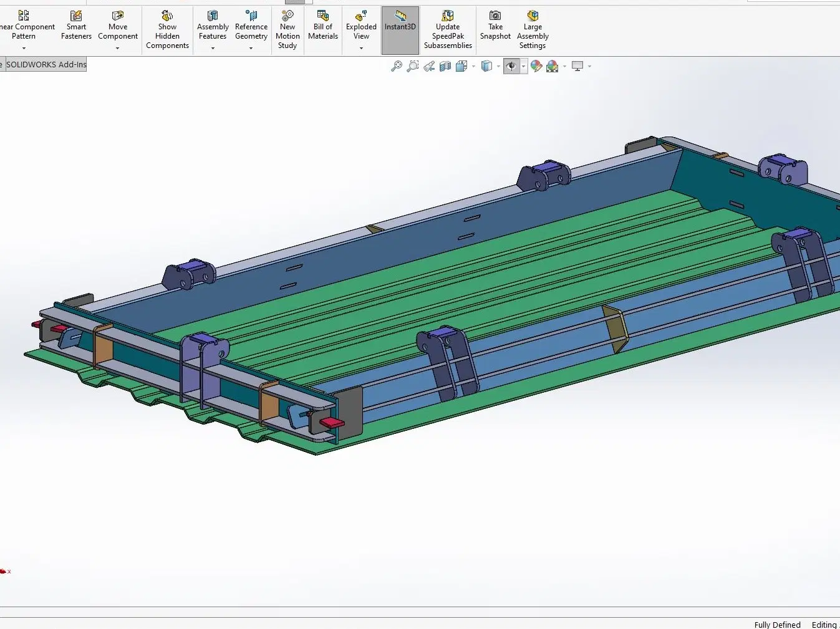The image size is (840, 629).
Task: Expand the Assembly Features dropdown arrow
Action: (213, 48)
